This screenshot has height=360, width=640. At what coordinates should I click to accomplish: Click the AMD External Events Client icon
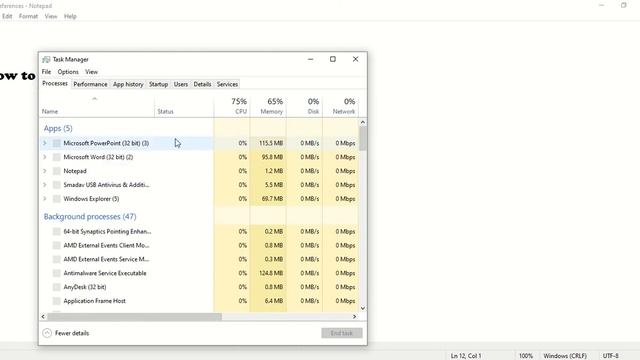coord(57,245)
